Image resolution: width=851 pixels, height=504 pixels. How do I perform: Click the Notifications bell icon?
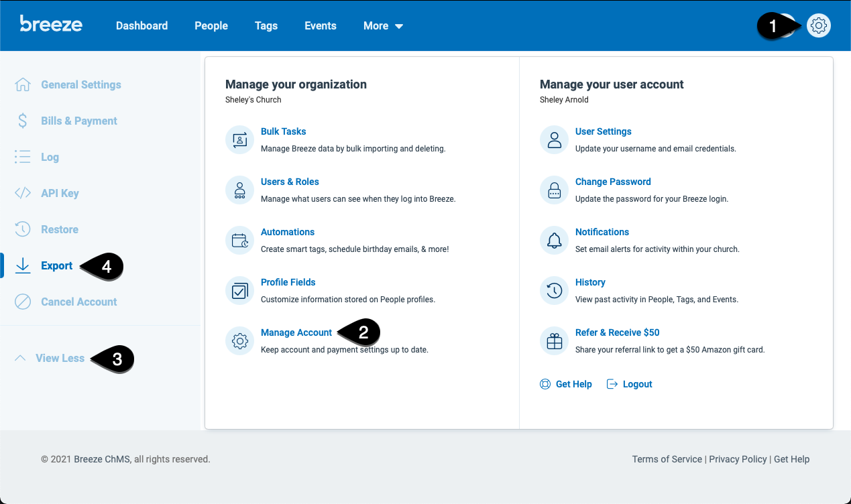coord(554,240)
